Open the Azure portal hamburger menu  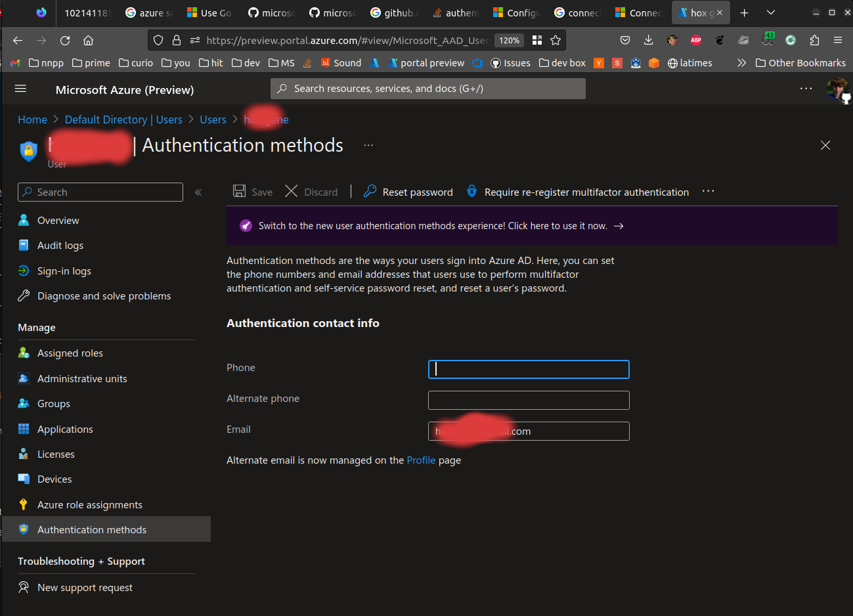click(20, 89)
